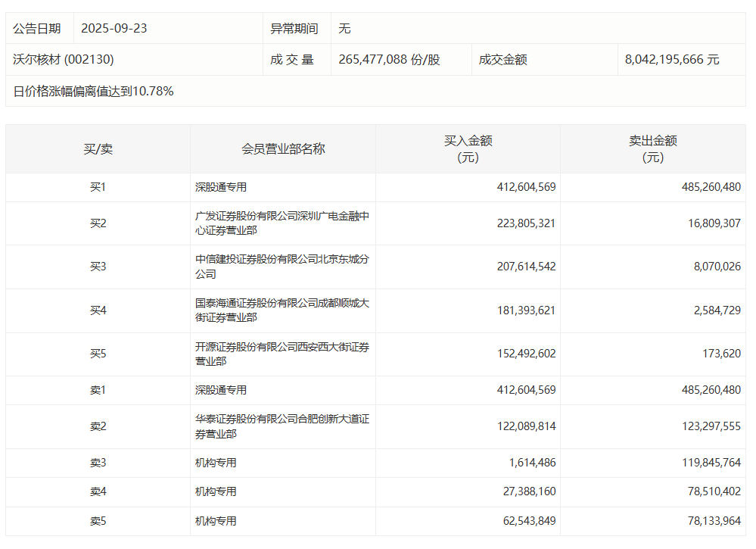Click the 国泰海通证券 成都顺城大街 branch name

(282, 310)
